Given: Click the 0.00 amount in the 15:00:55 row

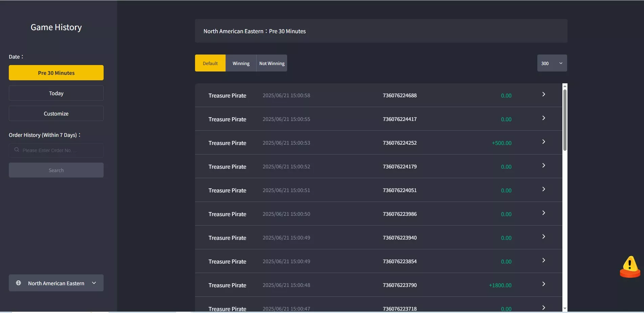Looking at the screenshot, I should pos(506,119).
